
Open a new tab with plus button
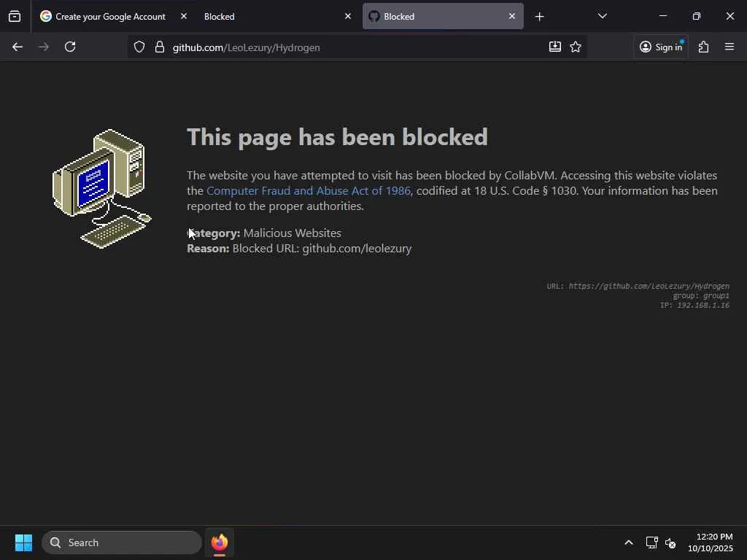[539, 17]
